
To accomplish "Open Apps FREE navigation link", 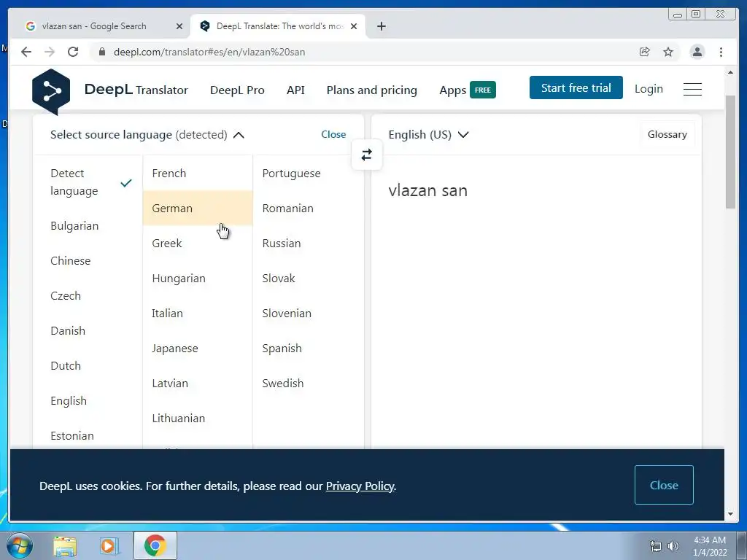I will 468,90.
